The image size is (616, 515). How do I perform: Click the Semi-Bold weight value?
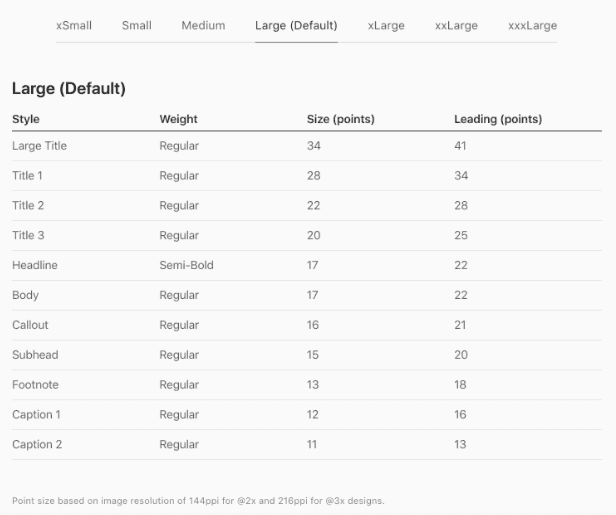[x=186, y=265]
